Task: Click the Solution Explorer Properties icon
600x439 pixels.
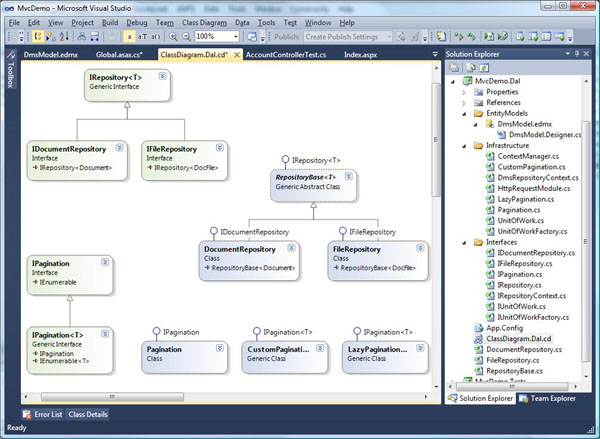Action: (x=454, y=68)
